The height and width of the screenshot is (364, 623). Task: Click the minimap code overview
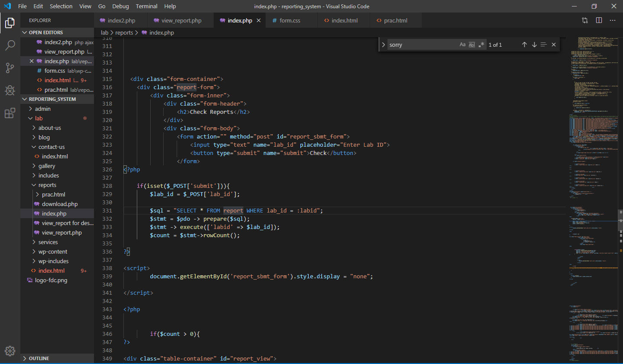click(594, 173)
